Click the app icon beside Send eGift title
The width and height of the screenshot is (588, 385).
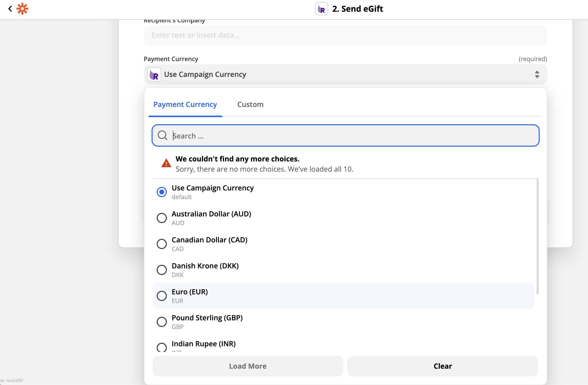pyautogui.click(x=321, y=9)
